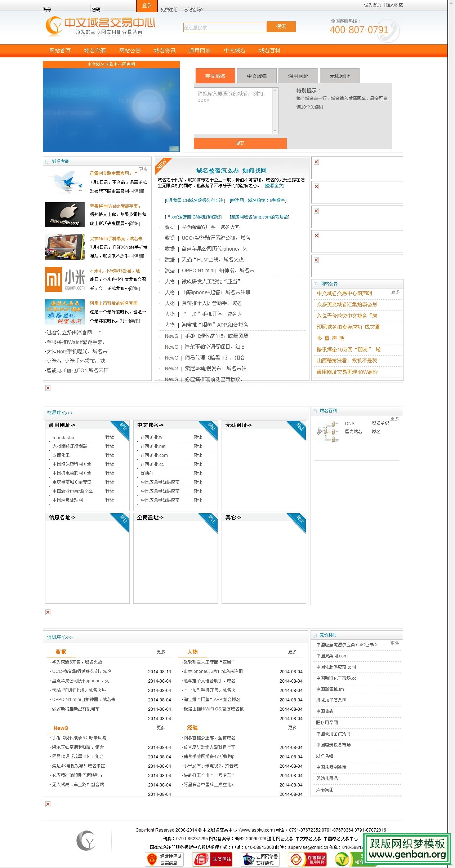This screenshot has width=455, height=868.
Task: Click the 设为首页 link
Action: (x=372, y=5)
